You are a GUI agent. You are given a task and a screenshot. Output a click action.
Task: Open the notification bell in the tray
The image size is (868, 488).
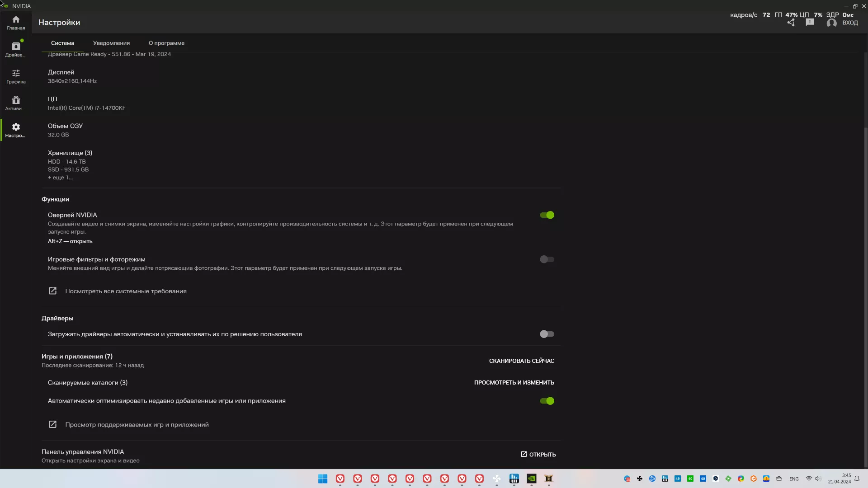857,479
